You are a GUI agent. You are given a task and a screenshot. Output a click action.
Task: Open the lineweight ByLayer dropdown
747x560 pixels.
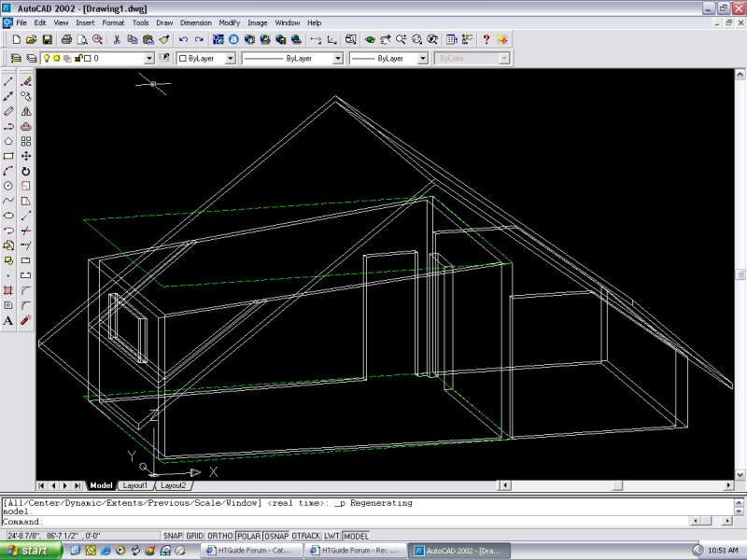coord(422,58)
